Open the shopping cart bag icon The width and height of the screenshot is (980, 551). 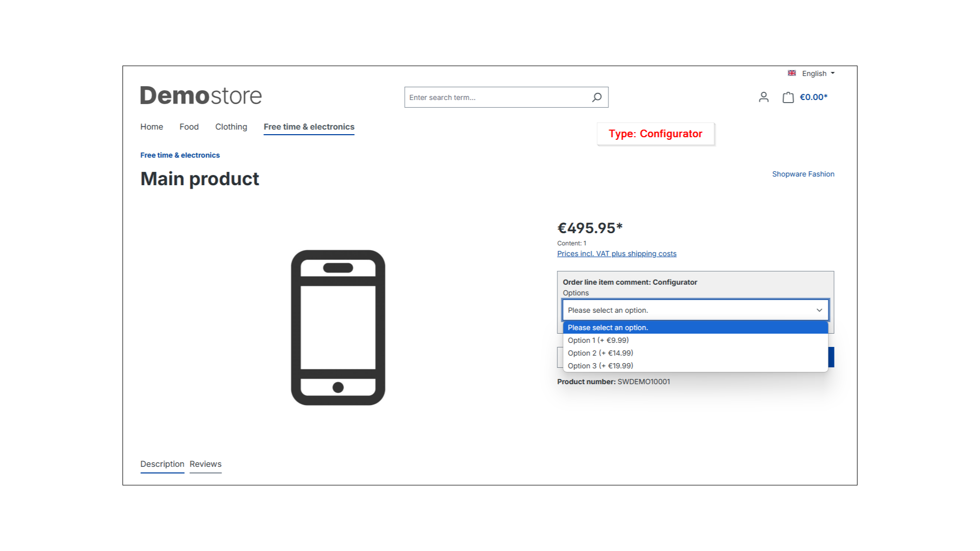(788, 97)
